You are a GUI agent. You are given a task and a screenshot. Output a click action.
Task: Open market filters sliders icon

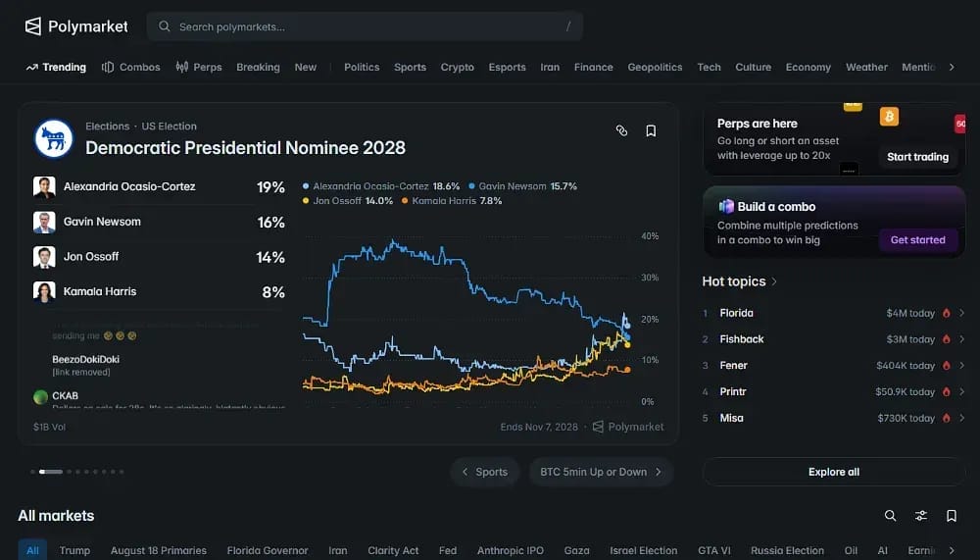coord(920,516)
